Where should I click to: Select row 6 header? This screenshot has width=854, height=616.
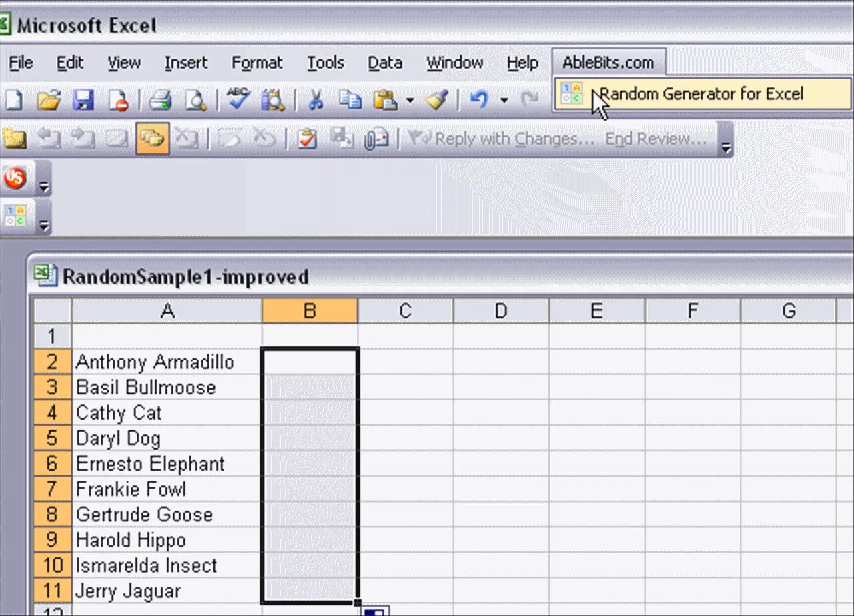[53, 463]
